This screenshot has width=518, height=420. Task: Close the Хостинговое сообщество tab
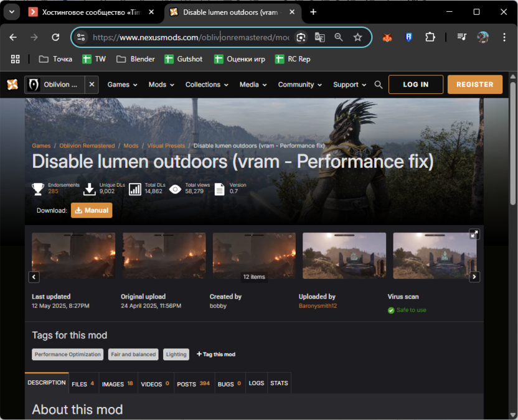(x=151, y=12)
